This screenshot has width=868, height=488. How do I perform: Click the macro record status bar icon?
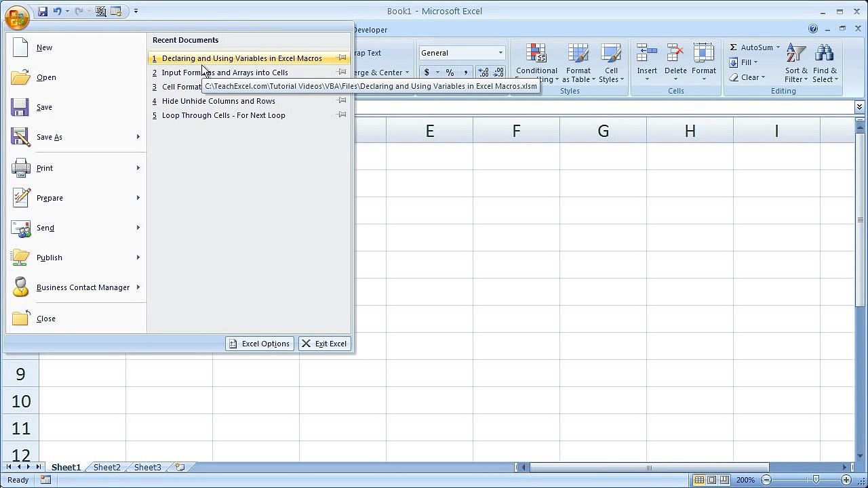pos(45,480)
